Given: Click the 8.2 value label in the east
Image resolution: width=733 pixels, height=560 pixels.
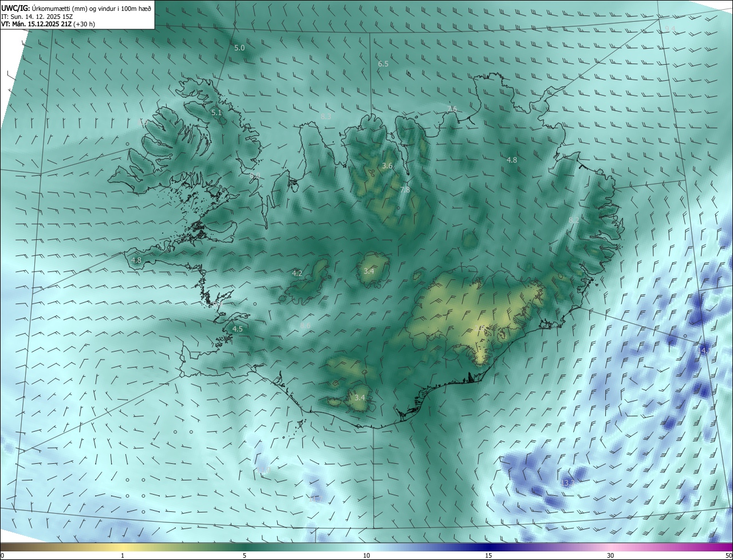Looking at the screenshot, I should pos(574,220).
